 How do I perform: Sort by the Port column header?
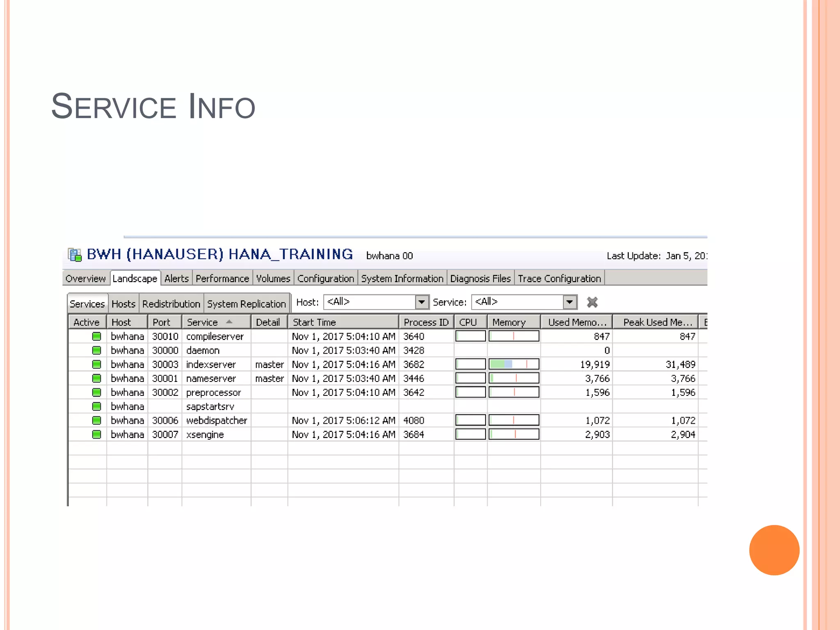164,322
